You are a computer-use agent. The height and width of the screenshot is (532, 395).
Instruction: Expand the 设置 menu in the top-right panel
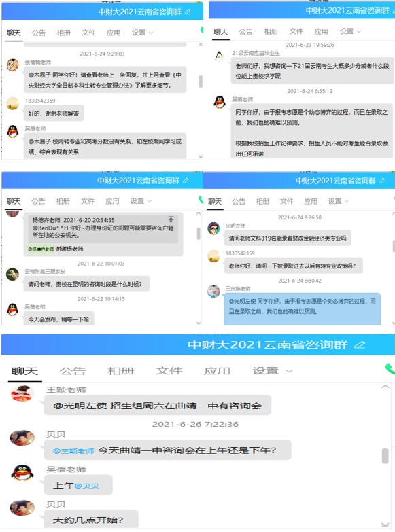[350, 31]
